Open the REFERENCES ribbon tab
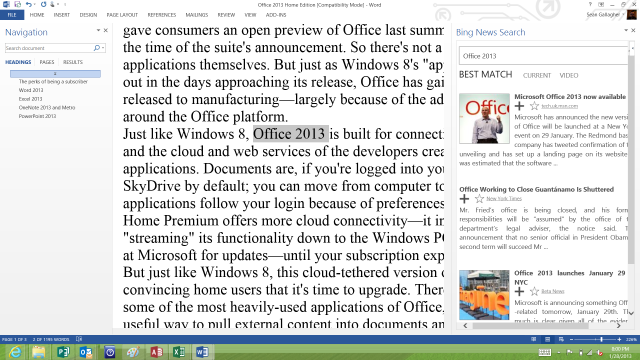640x360 pixels. click(162, 15)
